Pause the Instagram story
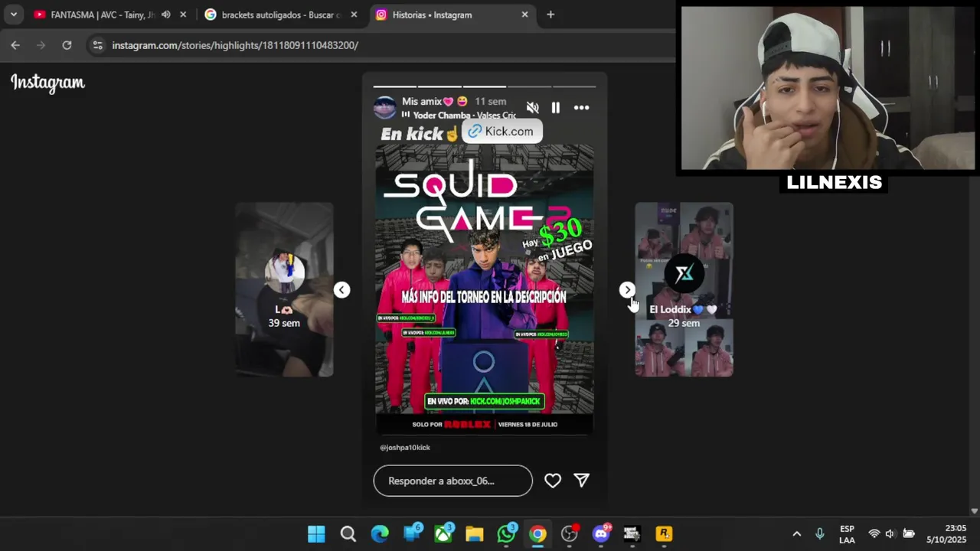The width and height of the screenshot is (980, 551). click(556, 108)
